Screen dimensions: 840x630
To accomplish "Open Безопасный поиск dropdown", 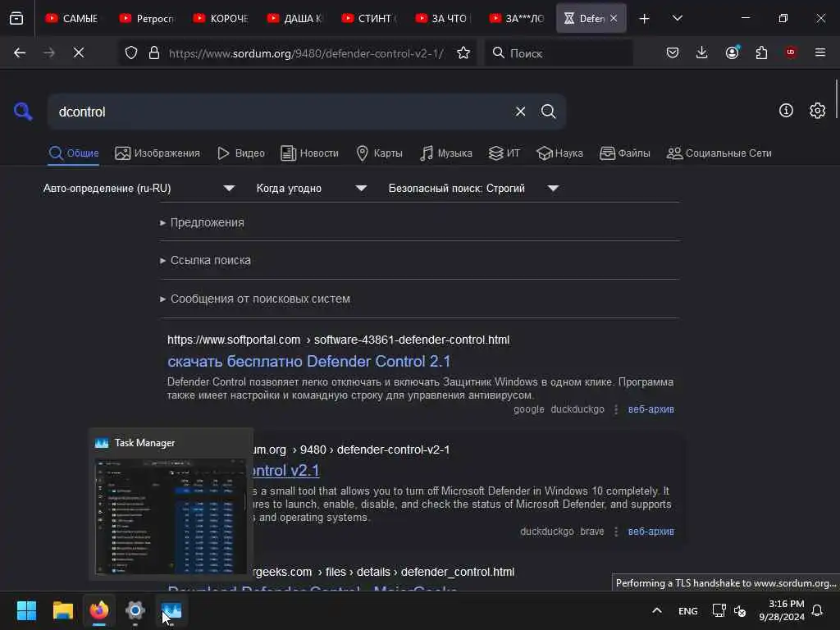I will pyautogui.click(x=473, y=188).
